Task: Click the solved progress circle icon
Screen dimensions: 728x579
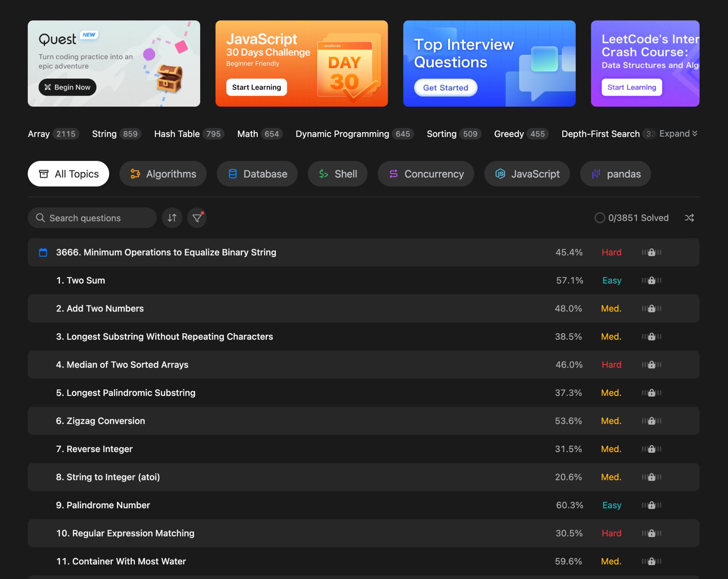Action: tap(599, 218)
